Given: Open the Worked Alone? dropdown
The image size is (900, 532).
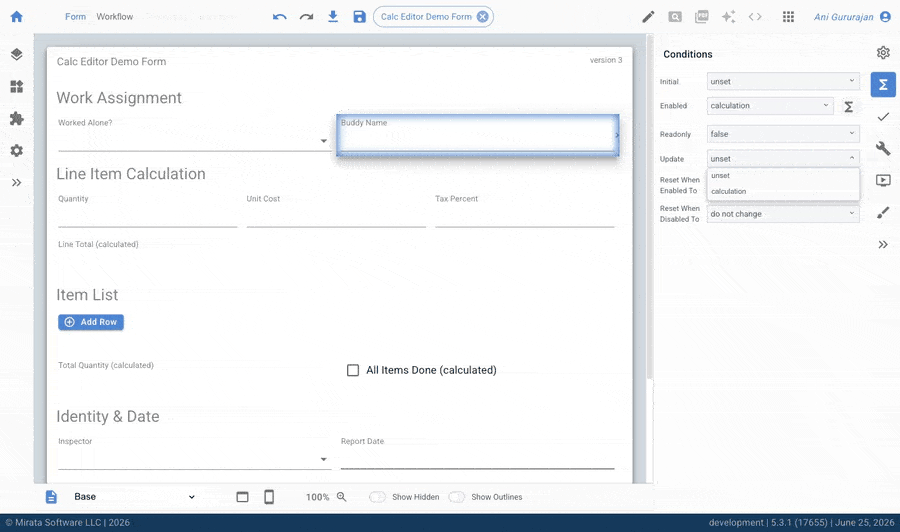Looking at the screenshot, I should point(194,141).
